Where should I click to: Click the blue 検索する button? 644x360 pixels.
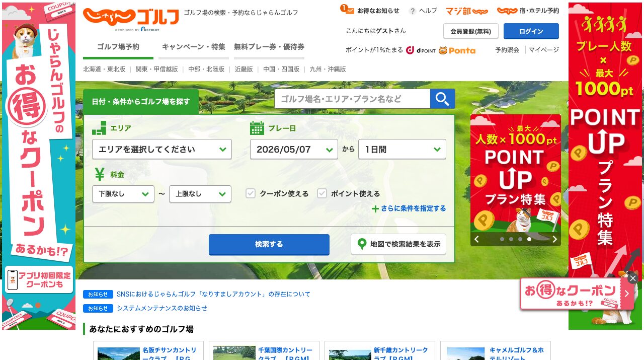pos(269,244)
